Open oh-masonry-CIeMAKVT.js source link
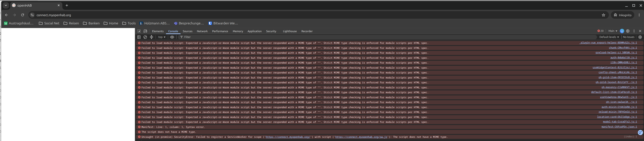The height and width of the screenshot is (141, 644). (x=619, y=87)
